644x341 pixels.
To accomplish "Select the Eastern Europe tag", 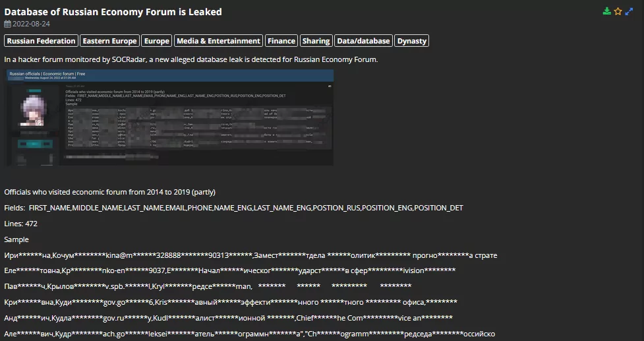I will tap(109, 41).
